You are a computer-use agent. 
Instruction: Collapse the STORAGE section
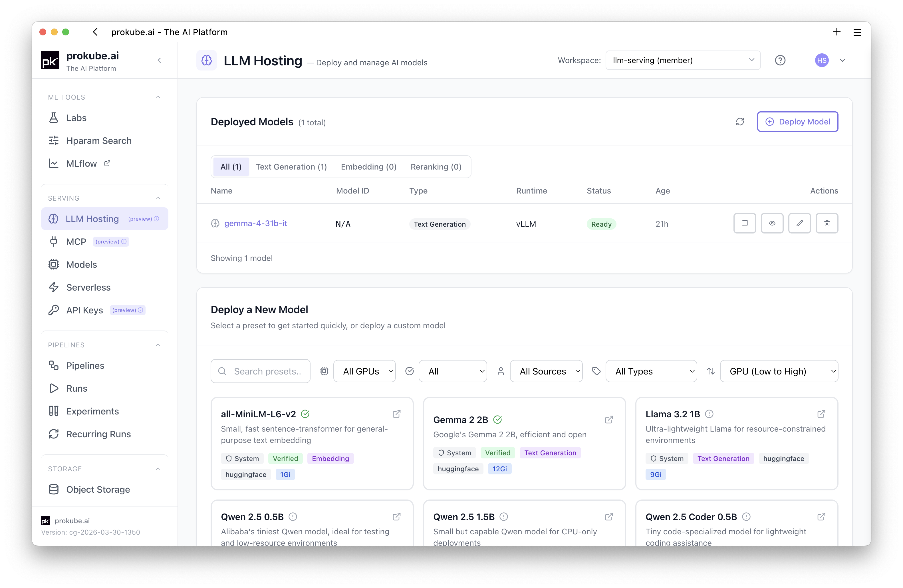tap(158, 469)
